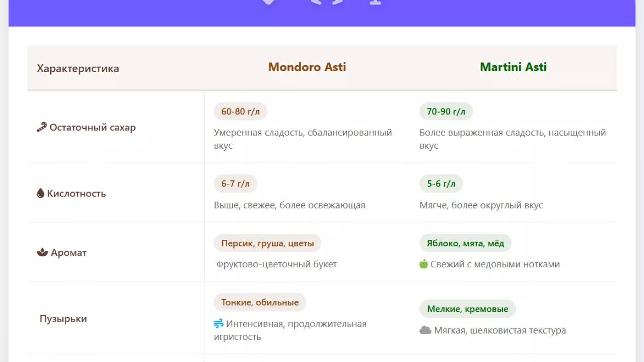Click text Мягкая, шелковистая текстура
This screenshot has width=644, height=362.
pos(500,330)
